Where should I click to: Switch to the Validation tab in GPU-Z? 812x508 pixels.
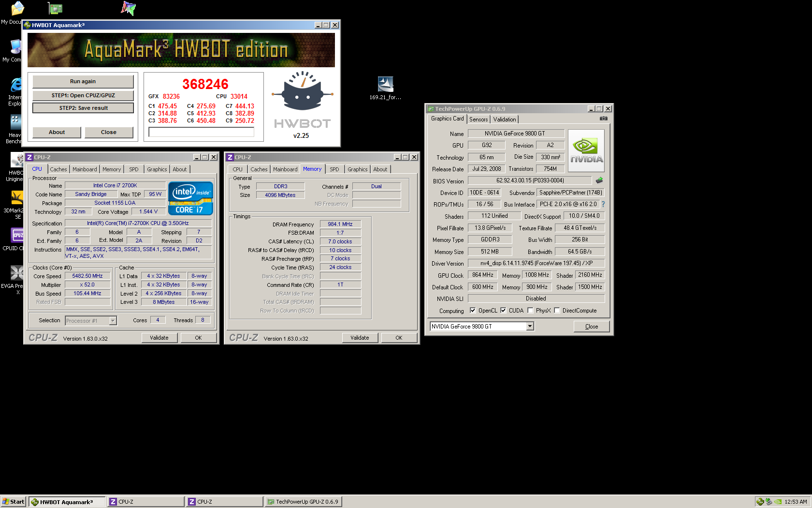[505, 120]
